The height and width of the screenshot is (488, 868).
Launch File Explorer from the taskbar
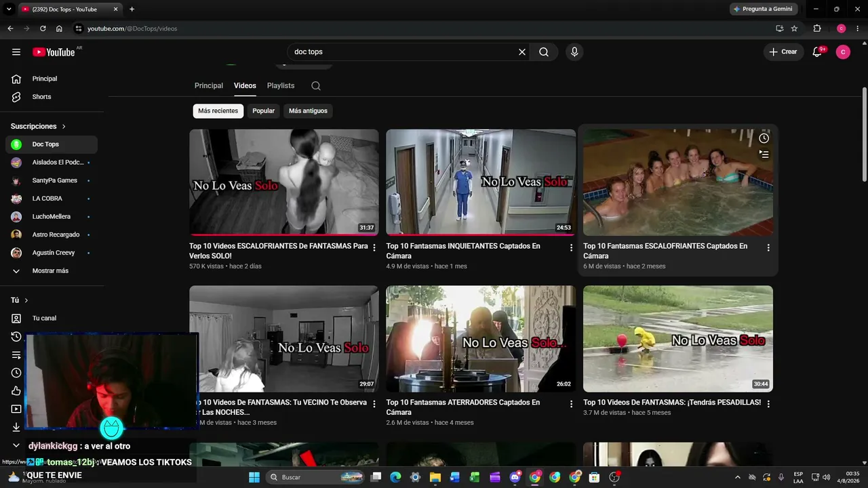435,477
